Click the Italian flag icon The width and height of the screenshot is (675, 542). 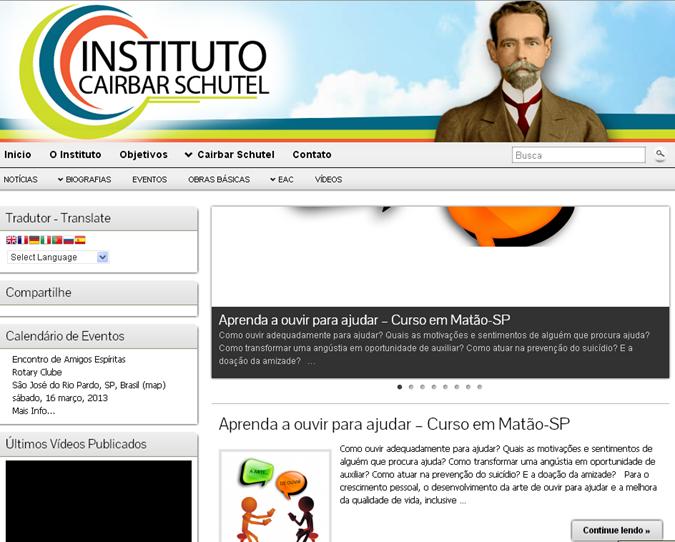point(46,240)
